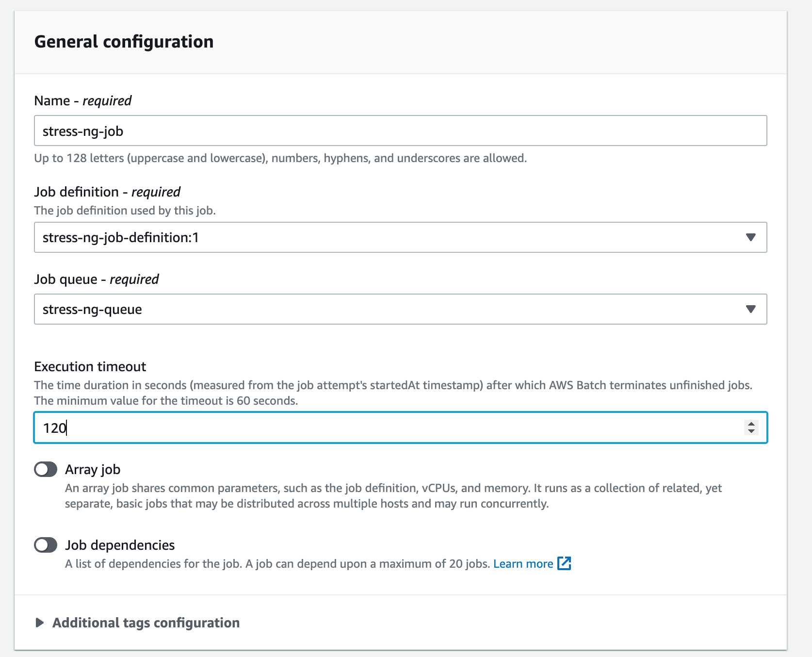Open the stress-ng-job-definition:1 select box
This screenshot has height=657, width=812.
tap(400, 237)
